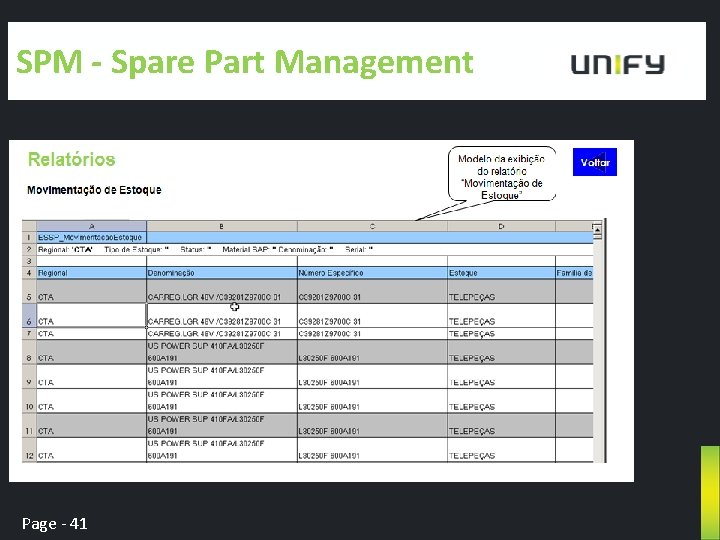
Task: Click the selected CTA cell in row 6
Action: click(x=91, y=315)
